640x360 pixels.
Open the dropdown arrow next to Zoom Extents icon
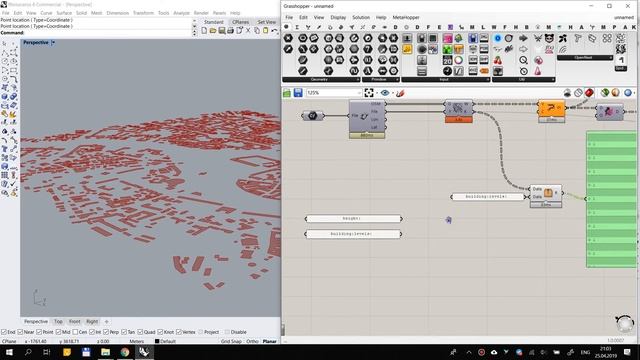[x=376, y=93]
